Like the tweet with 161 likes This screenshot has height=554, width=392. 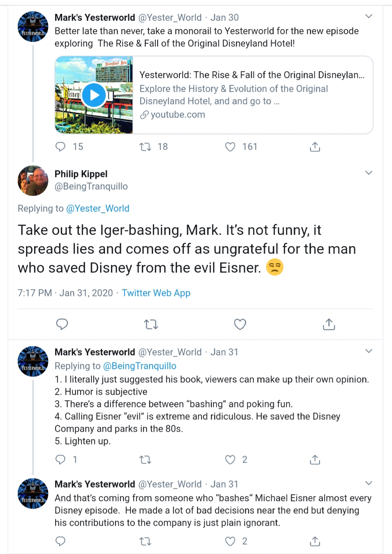point(230,147)
